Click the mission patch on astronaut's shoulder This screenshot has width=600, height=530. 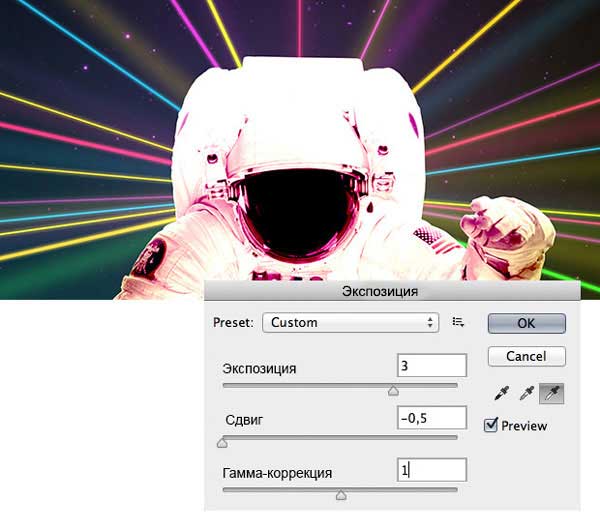[151, 262]
